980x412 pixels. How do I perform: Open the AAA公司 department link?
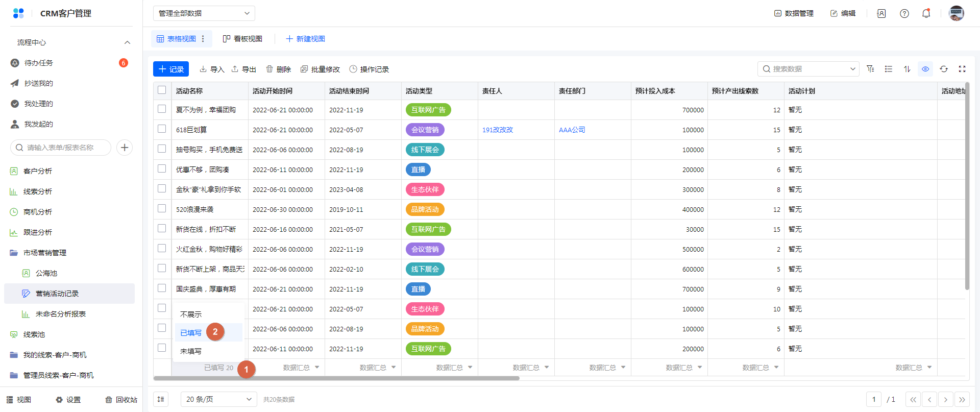[x=572, y=130]
